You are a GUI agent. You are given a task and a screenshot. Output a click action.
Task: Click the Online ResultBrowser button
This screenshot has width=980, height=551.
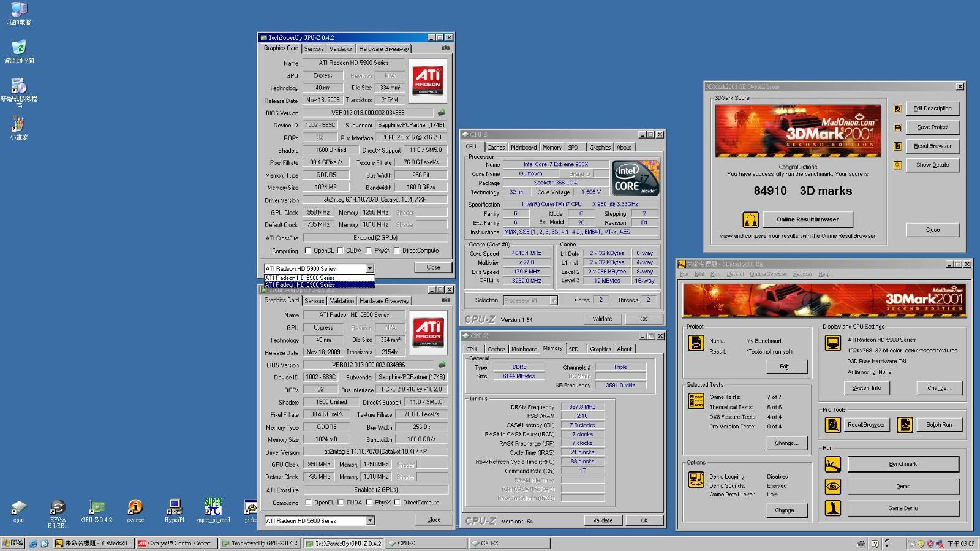click(807, 219)
